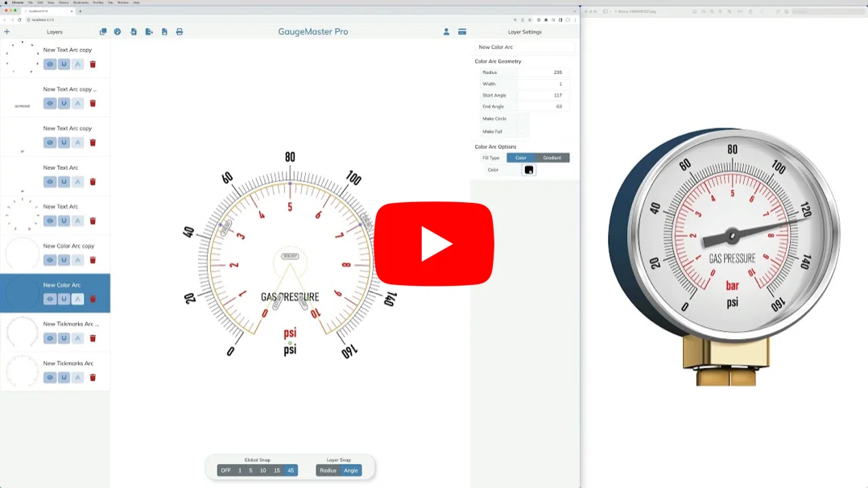
Task: Set Layer Snap to Radius
Action: tap(328, 471)
